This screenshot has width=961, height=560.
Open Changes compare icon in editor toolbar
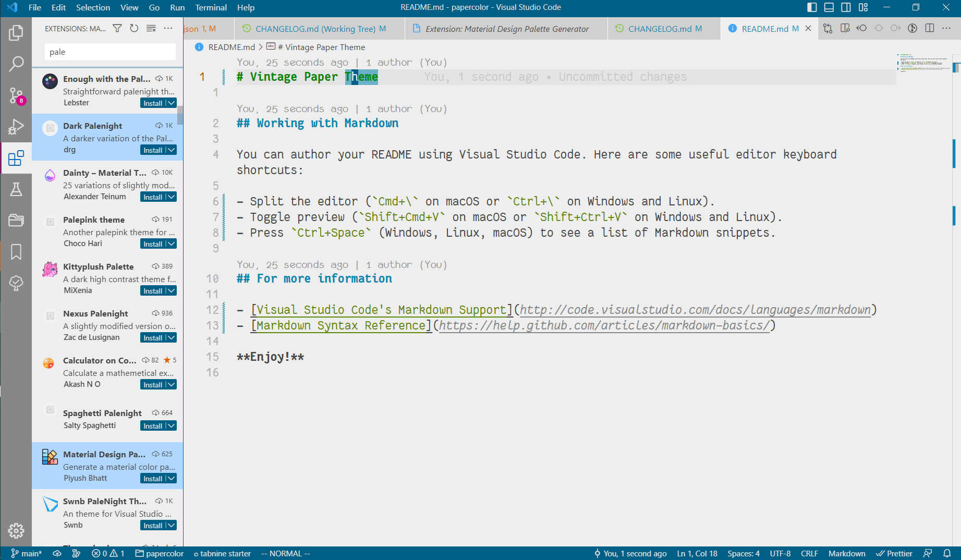pos(828,28)
